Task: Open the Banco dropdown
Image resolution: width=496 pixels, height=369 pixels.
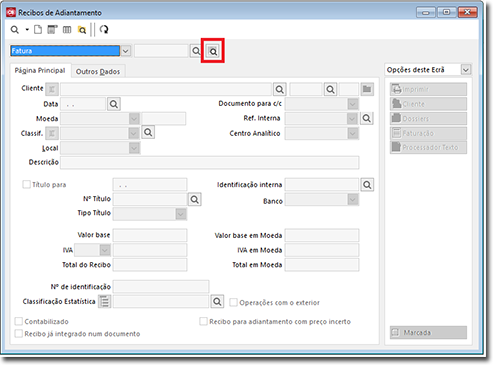Action: click(x=353, y=199)
